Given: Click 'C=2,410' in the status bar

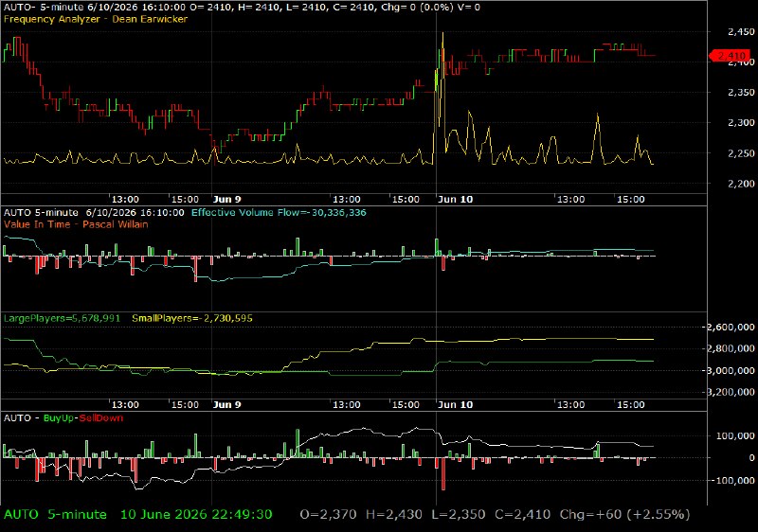Looking at the screenshot, I should pos(523,515).
